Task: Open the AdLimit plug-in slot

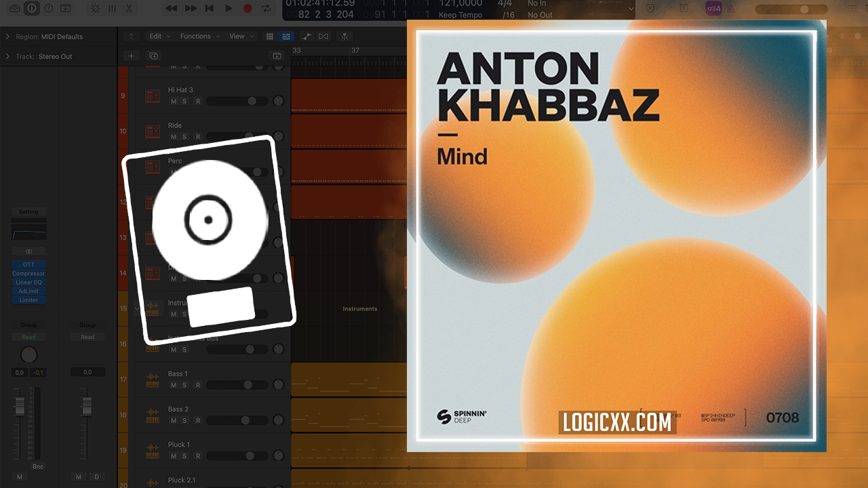Action: click(x=28, y=291)
